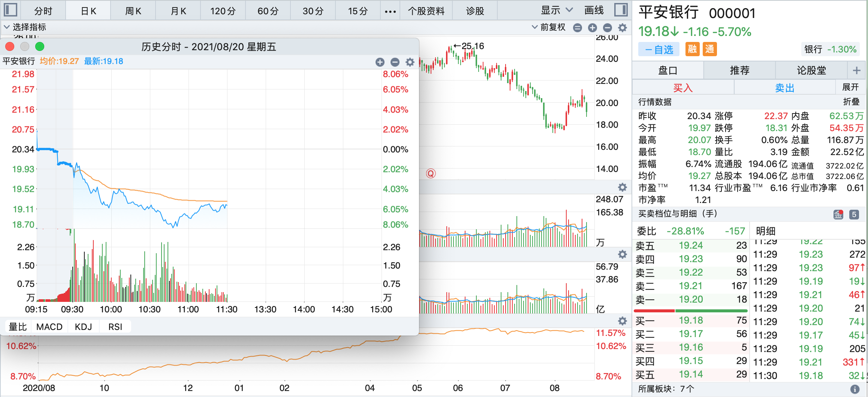Click the 买入 buy button
The width and height of the screenshot is (868, 397).
[682, 88]
